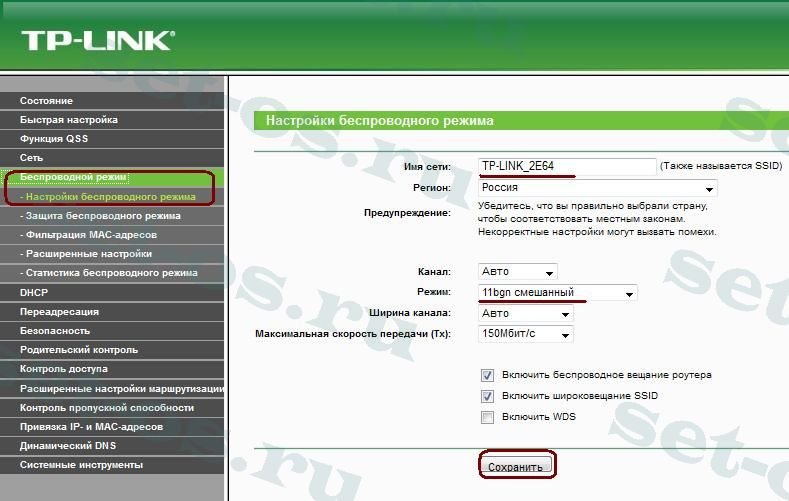Click the Настройки беспроводного режима page heading
The image size is (789, 501).
point(380,121)
